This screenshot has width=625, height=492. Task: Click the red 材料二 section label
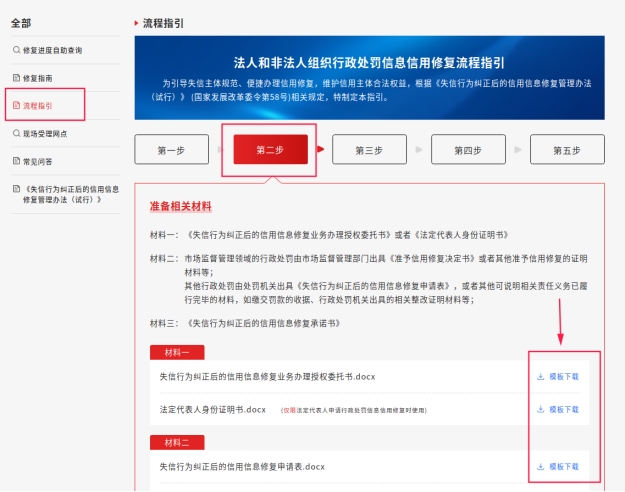pos(177,443)
